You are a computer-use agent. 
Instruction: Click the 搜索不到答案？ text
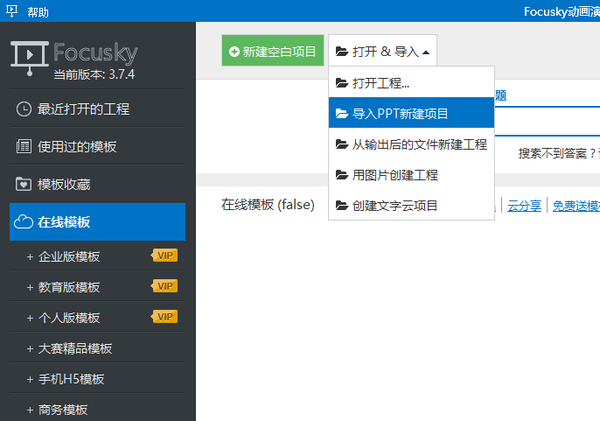pyautogui.click(x=557, y=153)
